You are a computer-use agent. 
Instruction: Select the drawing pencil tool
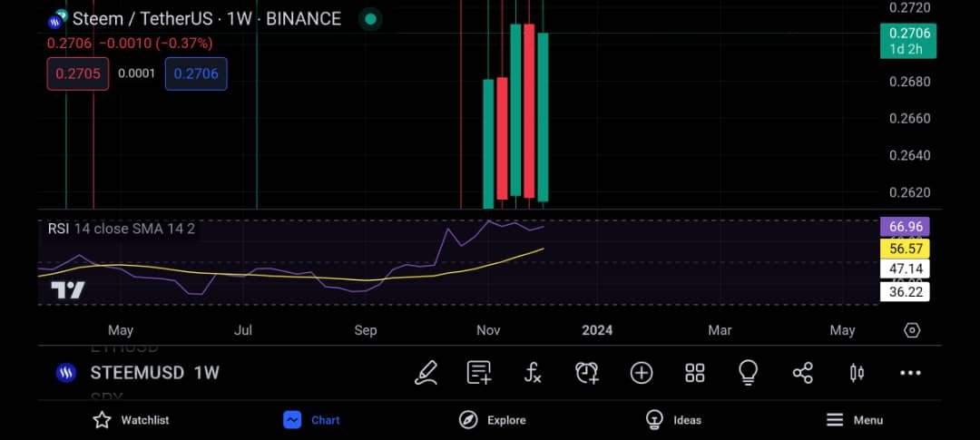426,373
